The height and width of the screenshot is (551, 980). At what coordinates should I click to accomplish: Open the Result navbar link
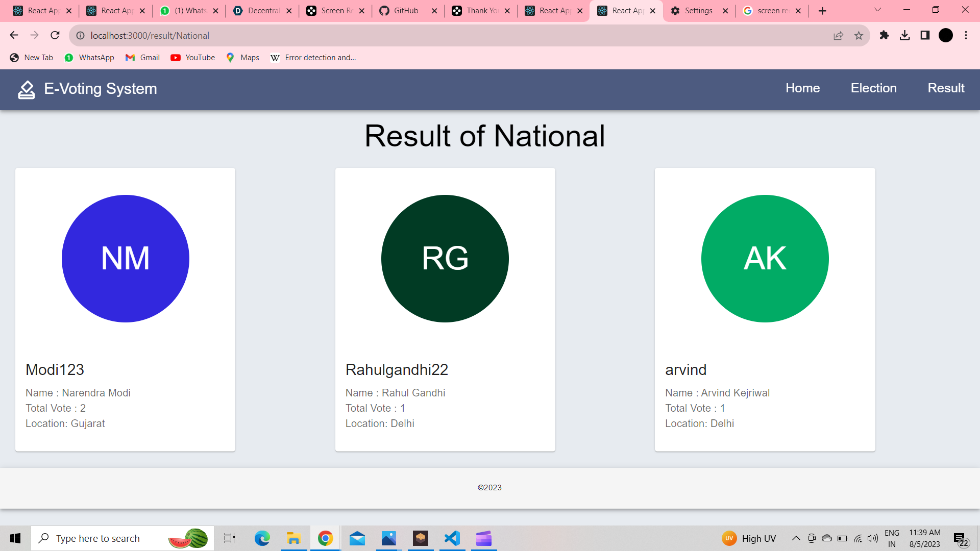pos(946,88)
